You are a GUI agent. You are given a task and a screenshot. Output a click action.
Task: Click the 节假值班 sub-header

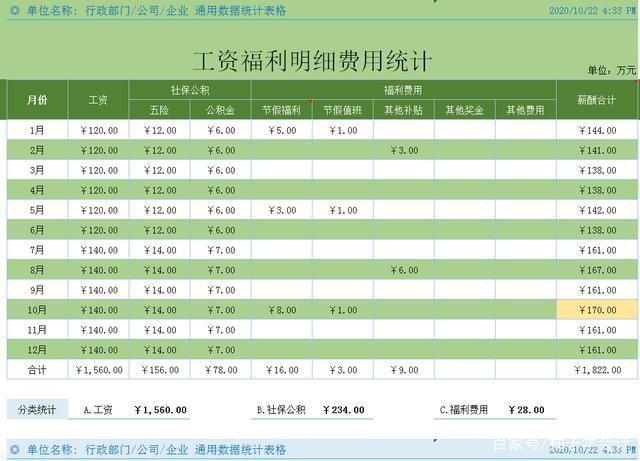click(x=343, y=110)
